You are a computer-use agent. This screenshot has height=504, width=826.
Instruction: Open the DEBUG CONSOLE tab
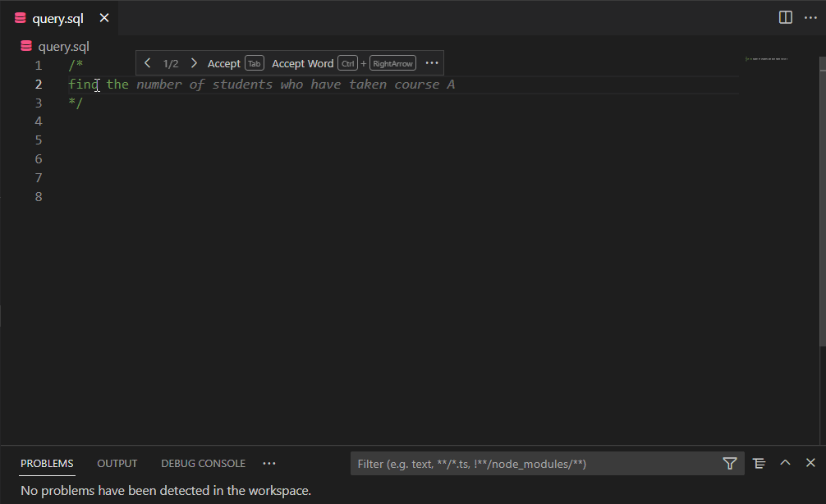coord(203,463)
